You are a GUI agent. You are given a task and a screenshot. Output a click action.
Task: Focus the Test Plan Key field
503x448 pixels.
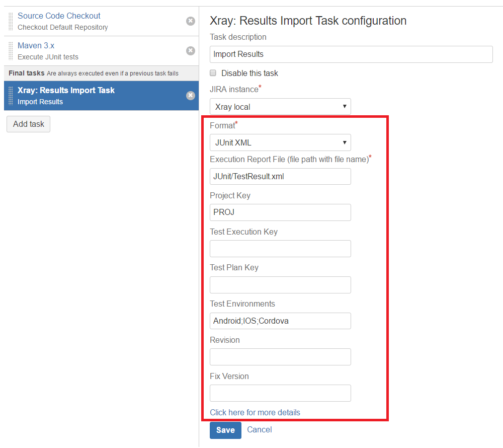click(x=280, y=285)
